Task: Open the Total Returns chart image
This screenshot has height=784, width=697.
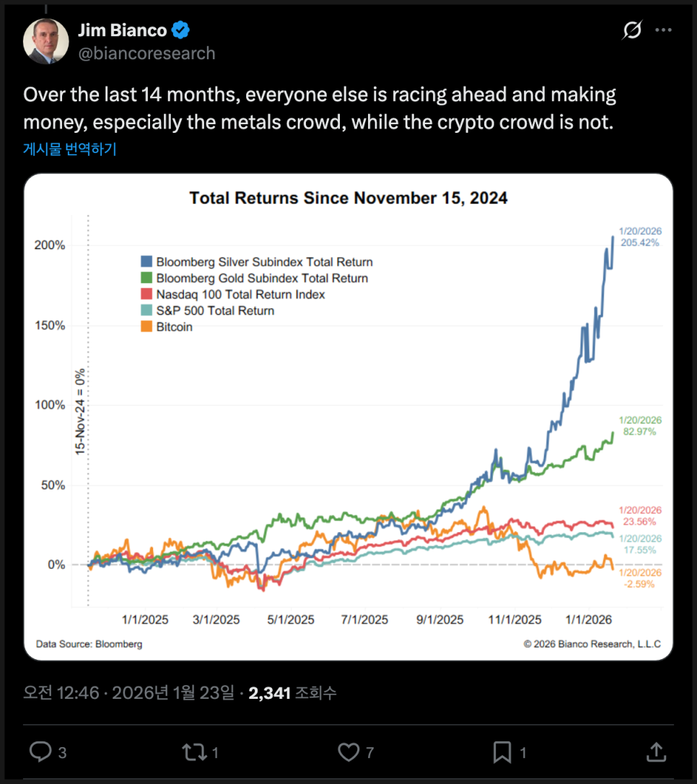Action: coord(348,417)
